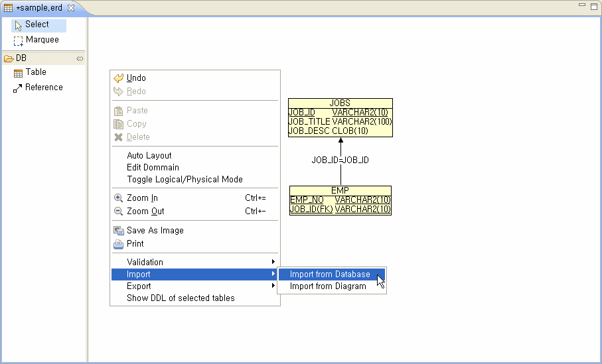Select Print from the context menu

click(x=135, y=244)
